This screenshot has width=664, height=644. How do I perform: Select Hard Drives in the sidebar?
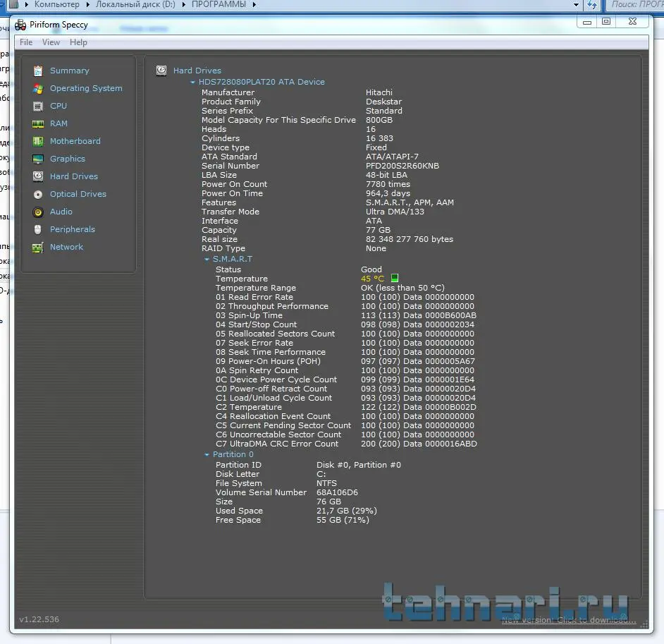coord(73,176)
